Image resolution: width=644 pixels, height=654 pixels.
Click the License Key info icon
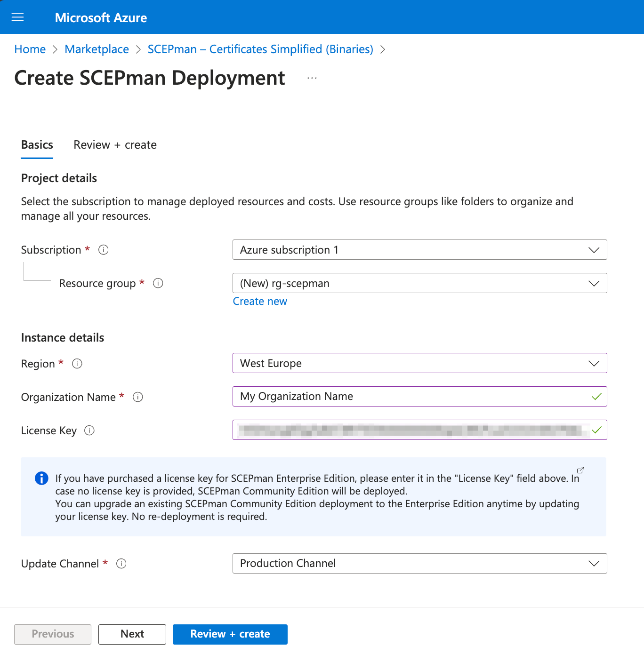pos(89,431)
